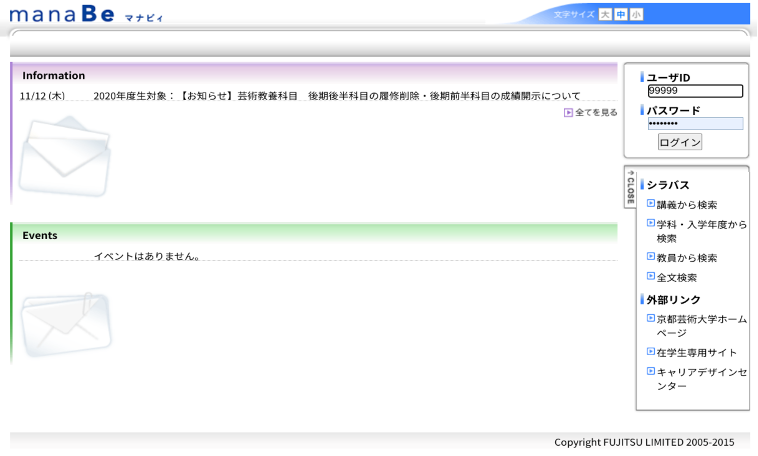Click the ログイン button
758x456 pixels.
pyautogui.click(x=680, y=142)
